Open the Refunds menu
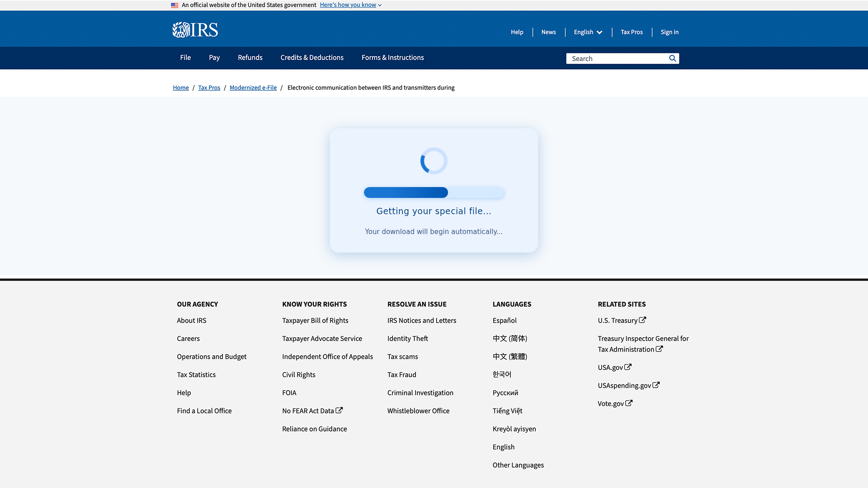This screenshot has width=868, height=488. click(250, 57)
